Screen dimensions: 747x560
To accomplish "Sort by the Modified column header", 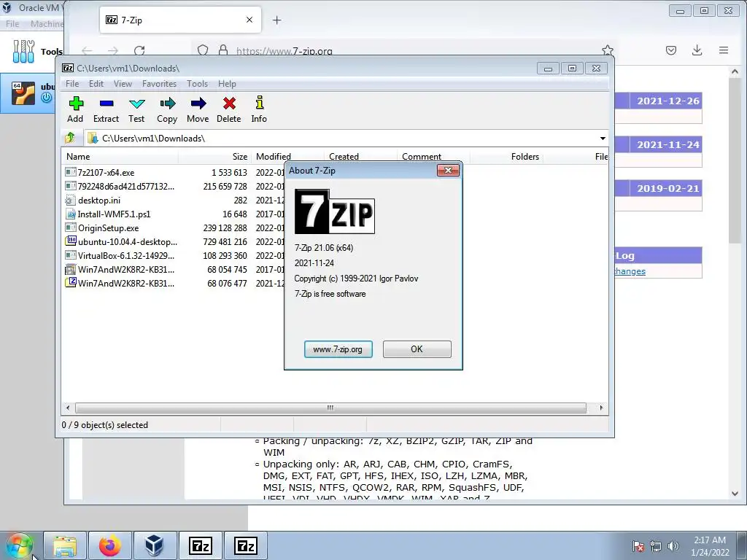I will point(287,157).
